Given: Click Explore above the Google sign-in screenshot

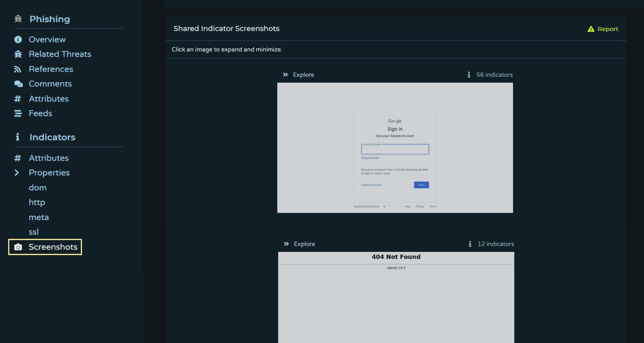Looking at the screenshot, I should tap(303, 75).
